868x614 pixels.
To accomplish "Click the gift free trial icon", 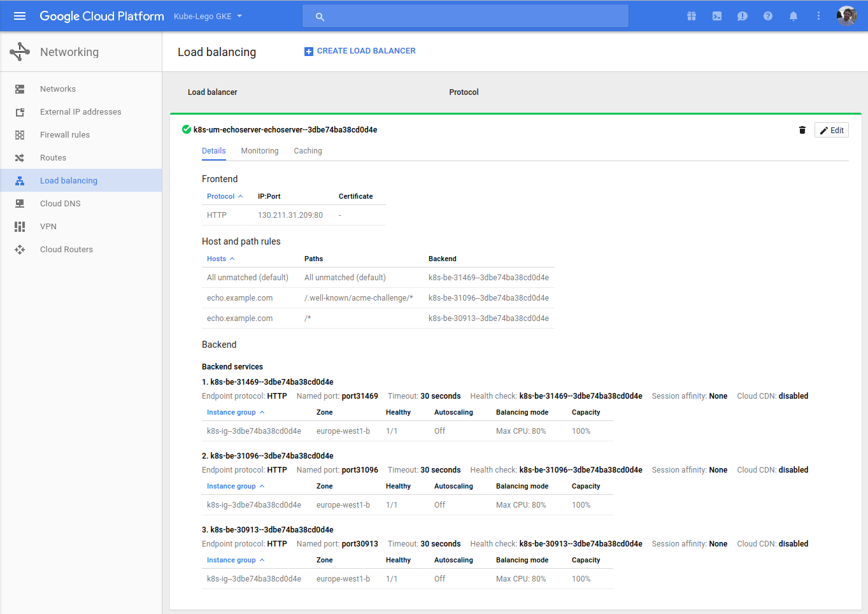I will (x=692, y=16).
